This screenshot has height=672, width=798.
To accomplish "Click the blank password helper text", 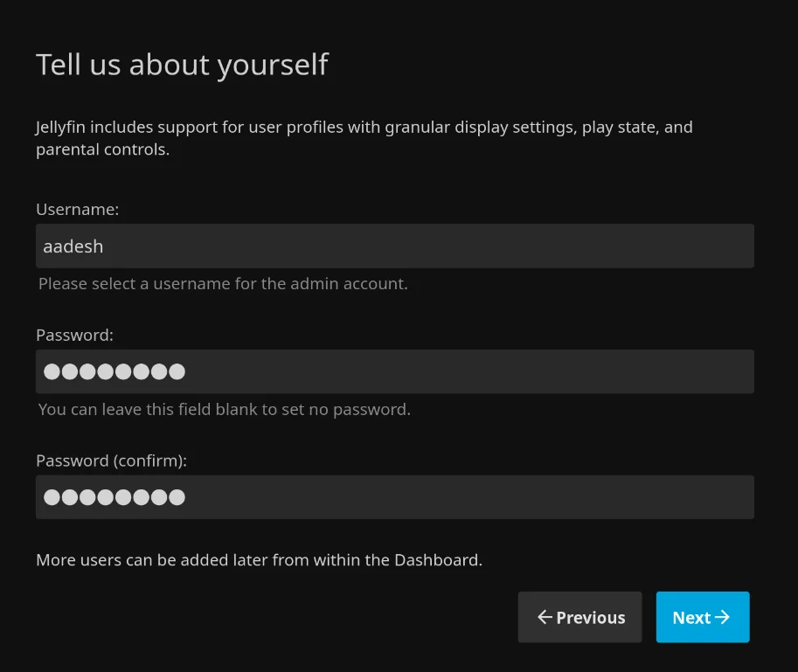I will click(224, 409).
